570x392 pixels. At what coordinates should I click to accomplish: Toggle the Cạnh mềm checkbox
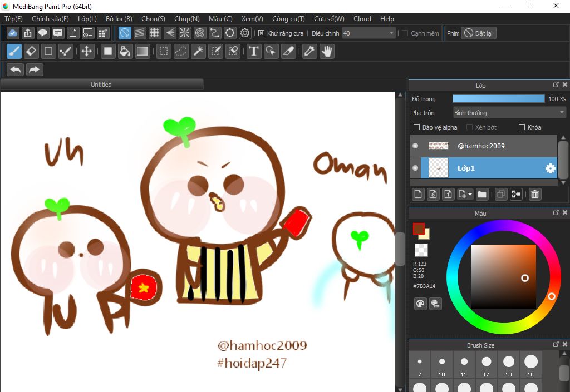coord(405,33)
